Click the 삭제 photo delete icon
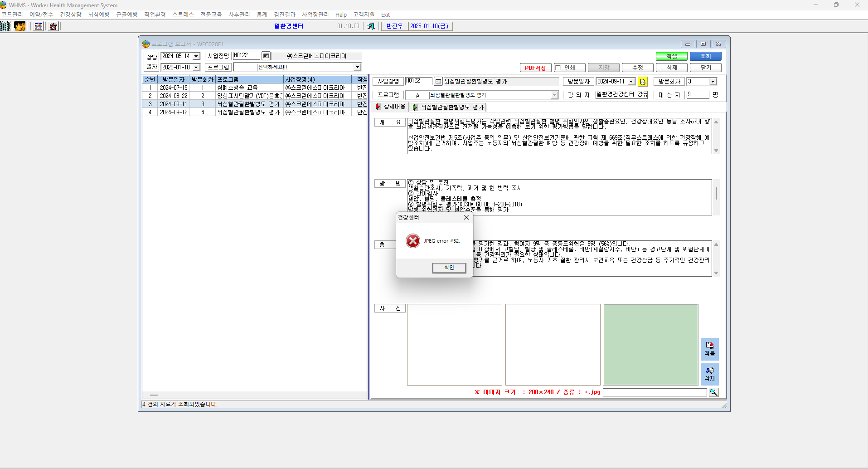 (709, 374)
